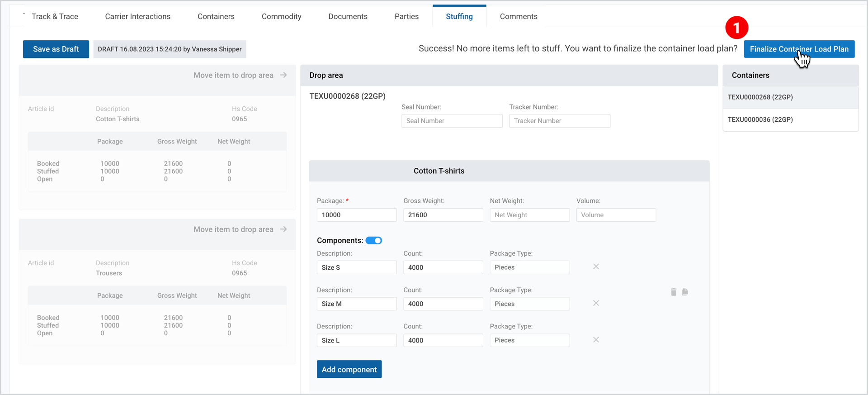Switch to the Containers tab
868x395 pixels.
point(216,16)
